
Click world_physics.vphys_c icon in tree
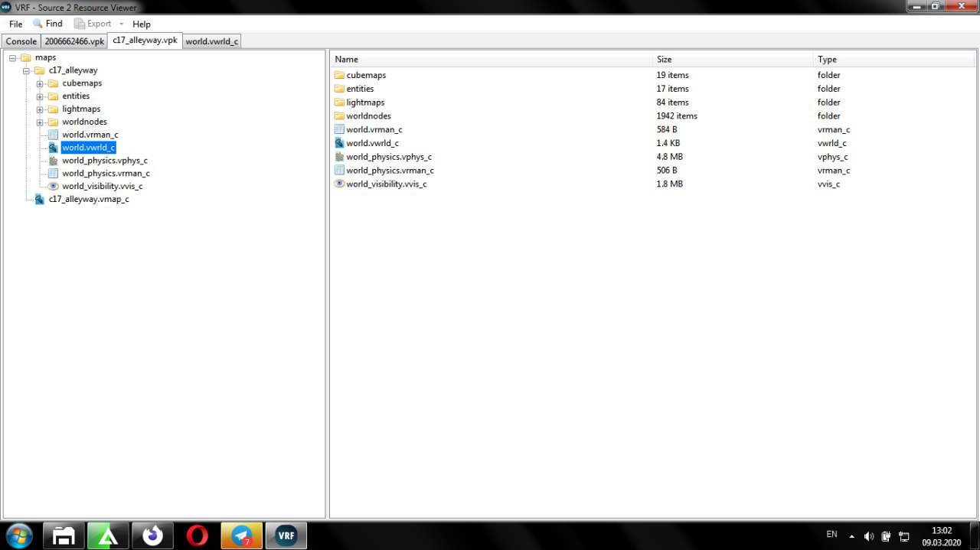point(53,161)
